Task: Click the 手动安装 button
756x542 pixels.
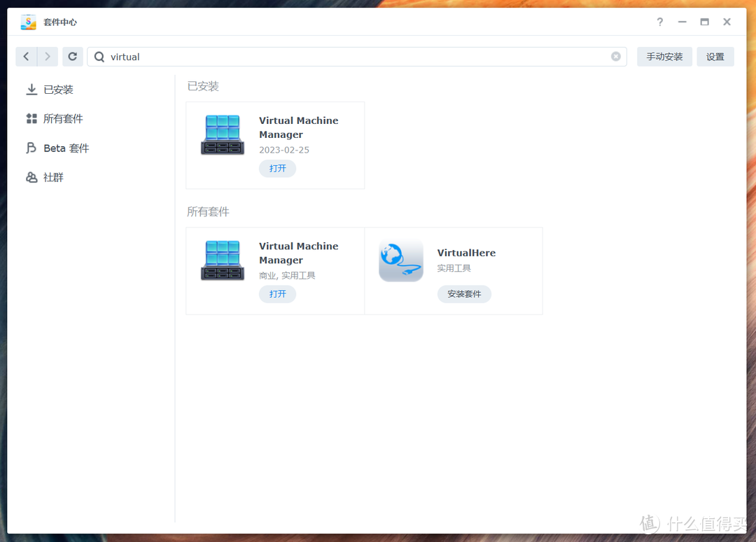Action: coord(664,57)
